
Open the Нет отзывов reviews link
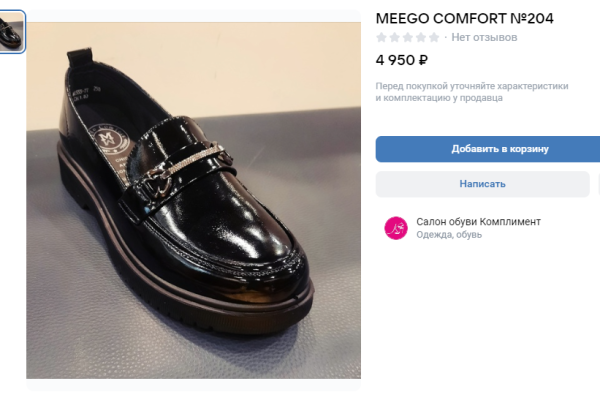point(484,38)
